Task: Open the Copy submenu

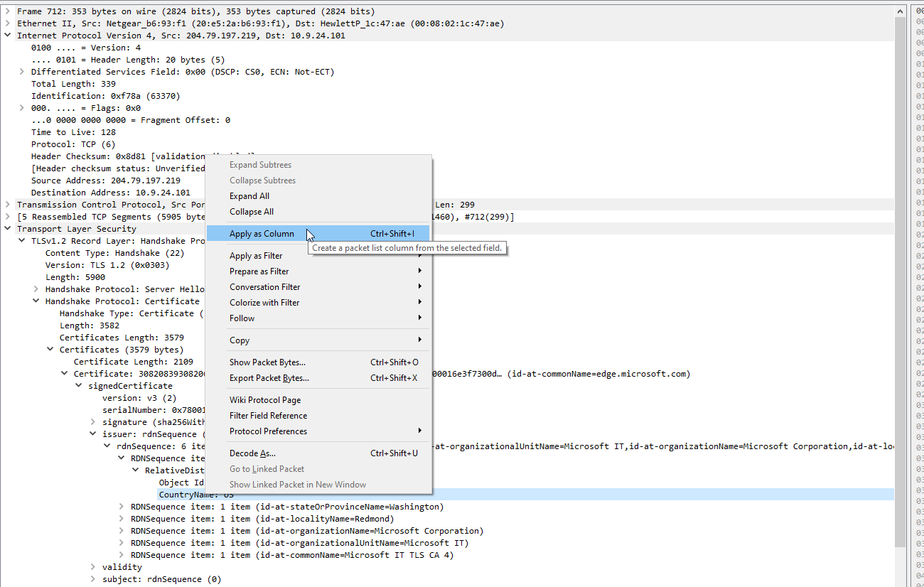Action: [x=240, y=340]
